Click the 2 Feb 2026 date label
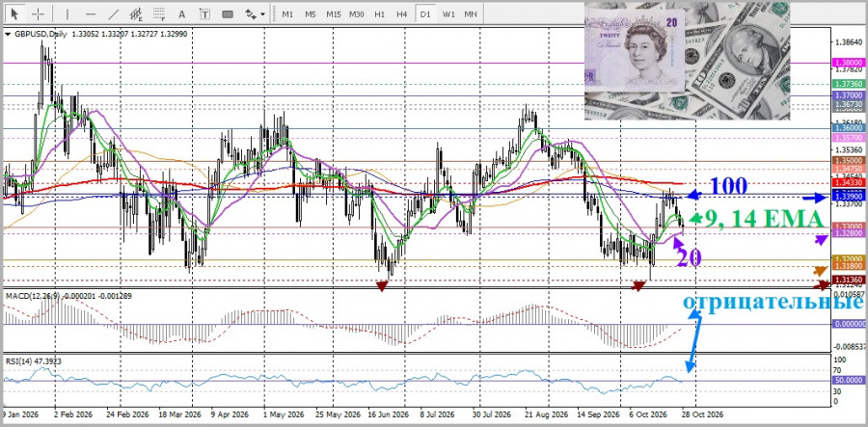 [x=73, y=414]
